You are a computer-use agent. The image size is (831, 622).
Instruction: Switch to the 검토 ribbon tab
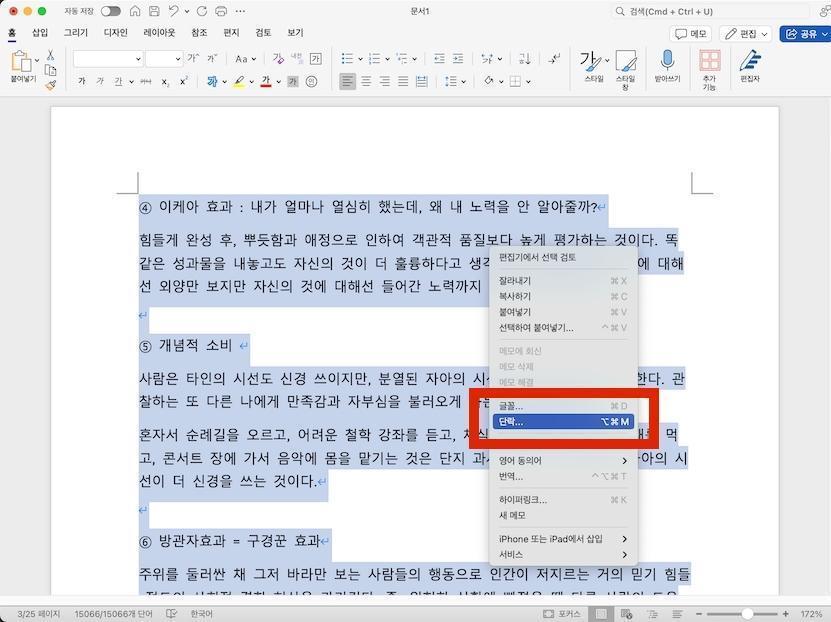click(263, 33)
